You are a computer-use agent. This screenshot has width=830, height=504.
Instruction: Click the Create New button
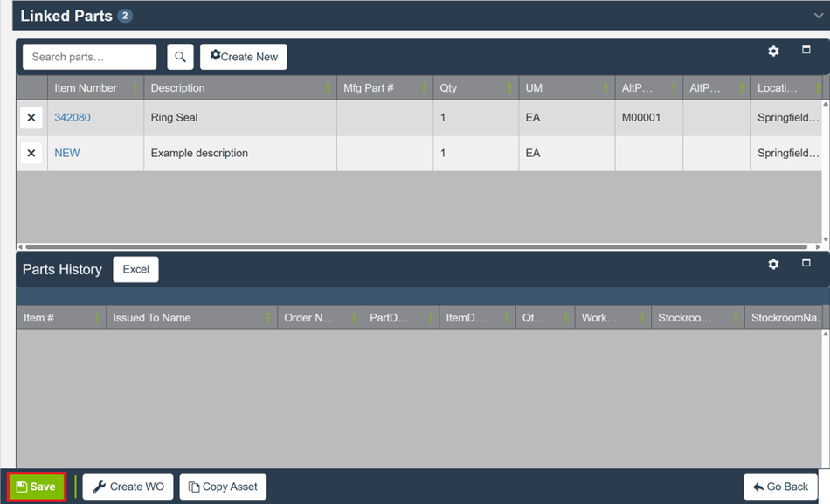(x=244, y=57)
